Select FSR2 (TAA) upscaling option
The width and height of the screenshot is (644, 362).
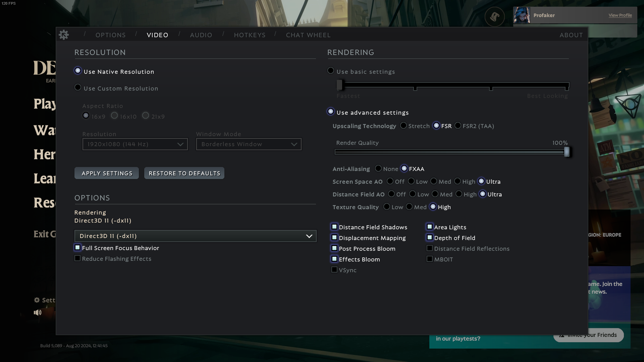(458, 126)
